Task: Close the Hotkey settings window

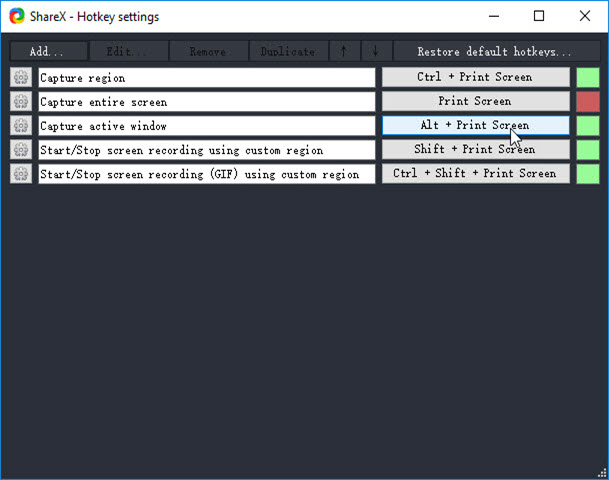Action: pyautogui.click(x=585, y=16)
